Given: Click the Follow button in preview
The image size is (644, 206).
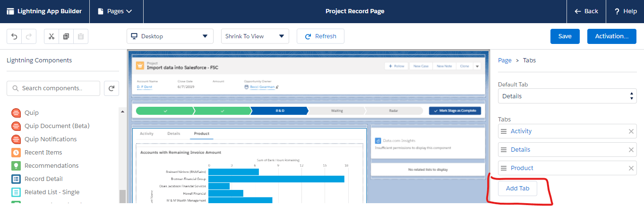Looking at the screenshot, I should tap(396, 66).
